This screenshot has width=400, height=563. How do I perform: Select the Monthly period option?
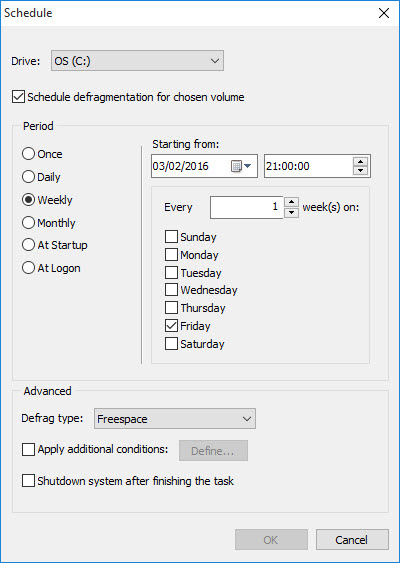[x=28, y=223]
